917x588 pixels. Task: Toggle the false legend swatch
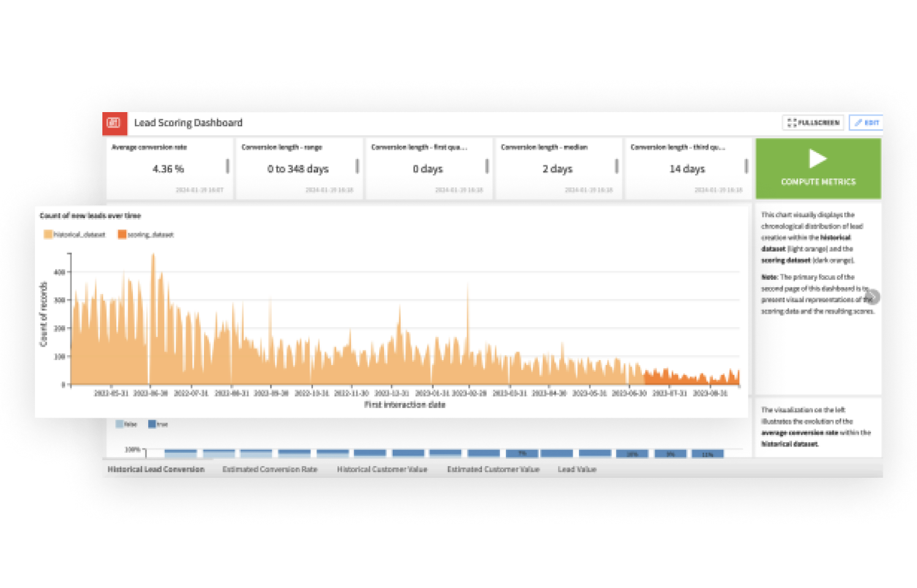(119, 424)
